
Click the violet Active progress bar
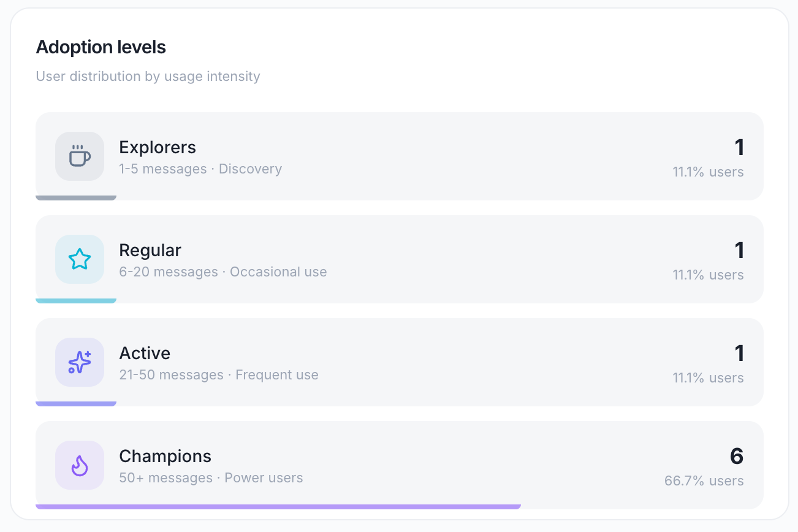tap(76, 404)
